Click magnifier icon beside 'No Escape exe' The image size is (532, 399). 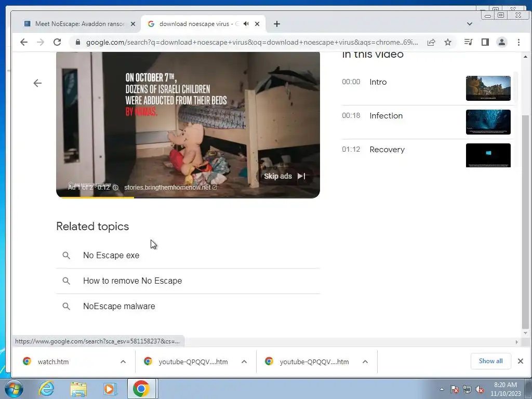(x=66, y=256)
